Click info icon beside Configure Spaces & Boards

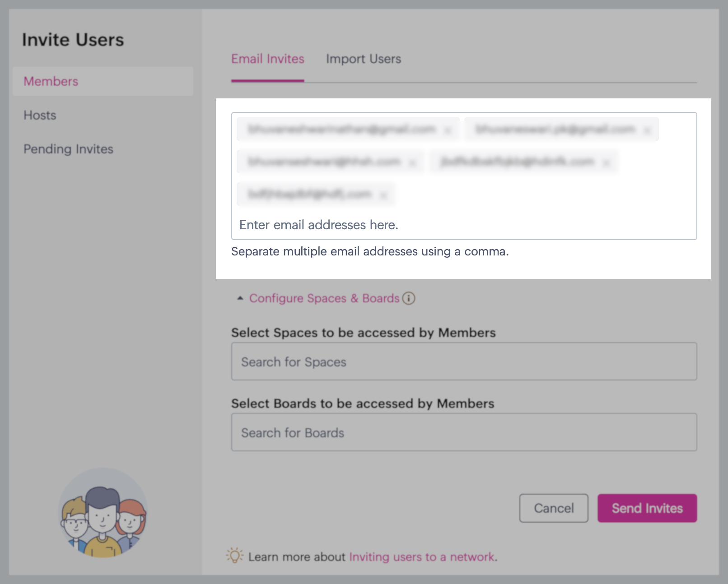coord(409,298)
